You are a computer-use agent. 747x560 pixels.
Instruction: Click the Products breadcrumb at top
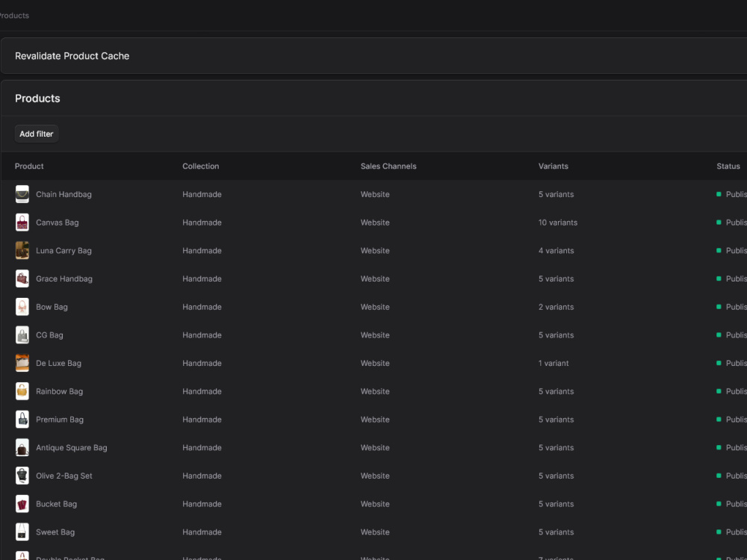[x=13, y=15]
